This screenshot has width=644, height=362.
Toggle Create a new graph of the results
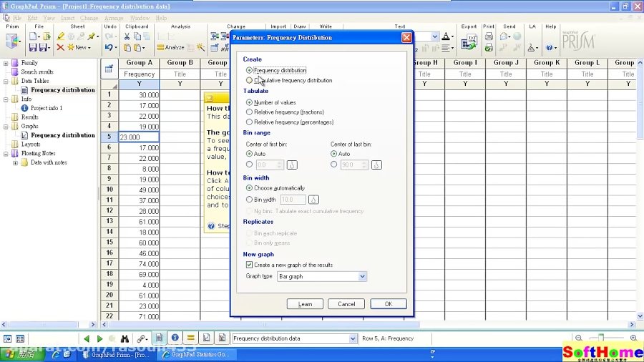249,265
